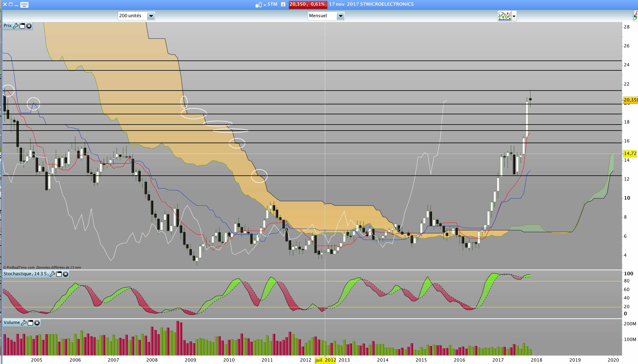Viewport: 638px width, 364px height.
Task: Click the 'Stochastique (14 3 5)' label
Action: [26, 274]
